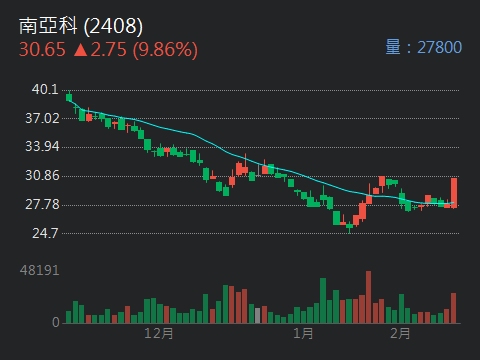
Task: Click the stock title 南亞科 (2408)
Action: coord(81,26)
